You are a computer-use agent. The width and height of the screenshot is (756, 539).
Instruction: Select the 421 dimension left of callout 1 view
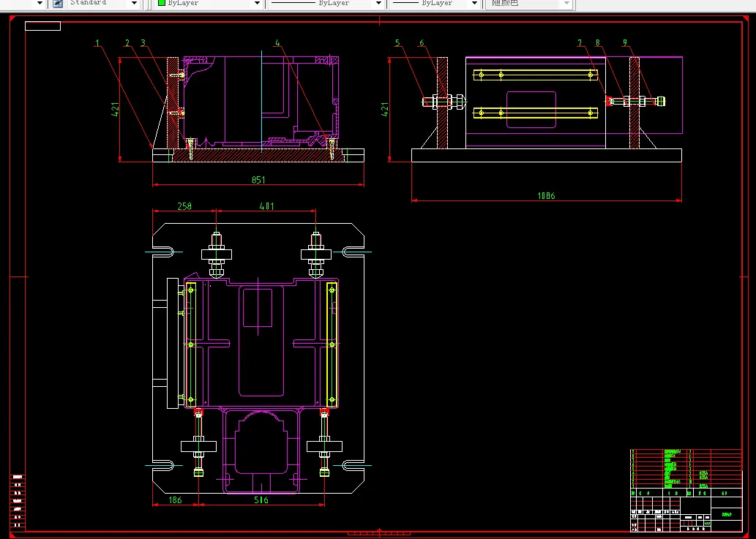point(115,110)
